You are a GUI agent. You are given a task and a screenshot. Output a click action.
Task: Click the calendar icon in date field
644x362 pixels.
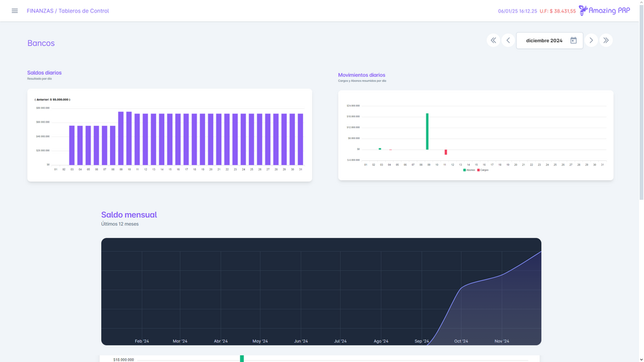[x=574, y=40]
